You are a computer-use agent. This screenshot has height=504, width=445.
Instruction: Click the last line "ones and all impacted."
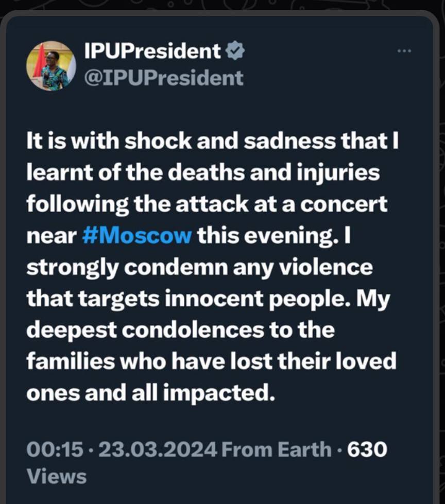click(x=148, y=393)
